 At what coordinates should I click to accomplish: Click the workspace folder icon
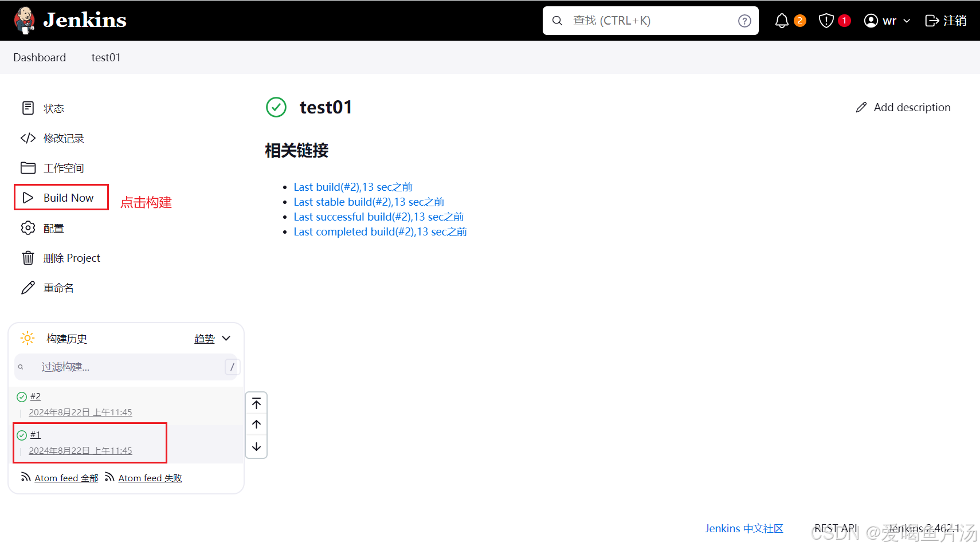pos(28,168)
